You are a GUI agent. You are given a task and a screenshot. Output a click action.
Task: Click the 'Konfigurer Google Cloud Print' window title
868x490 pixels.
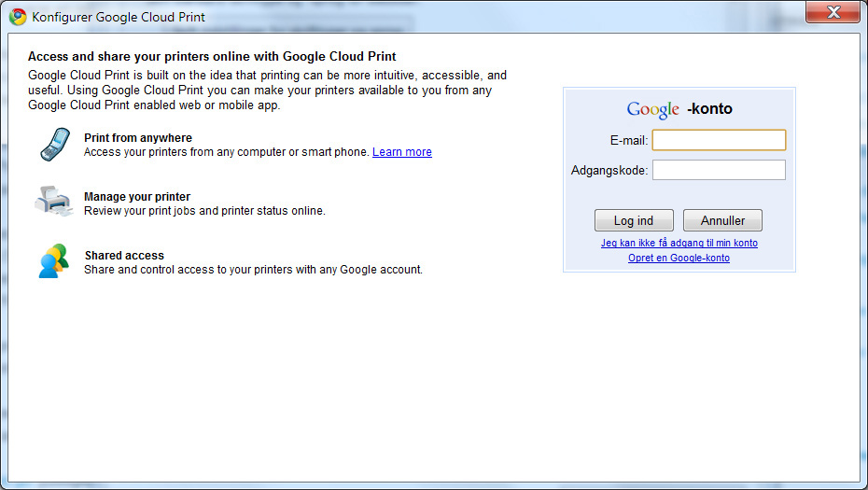tap(119, 17)
